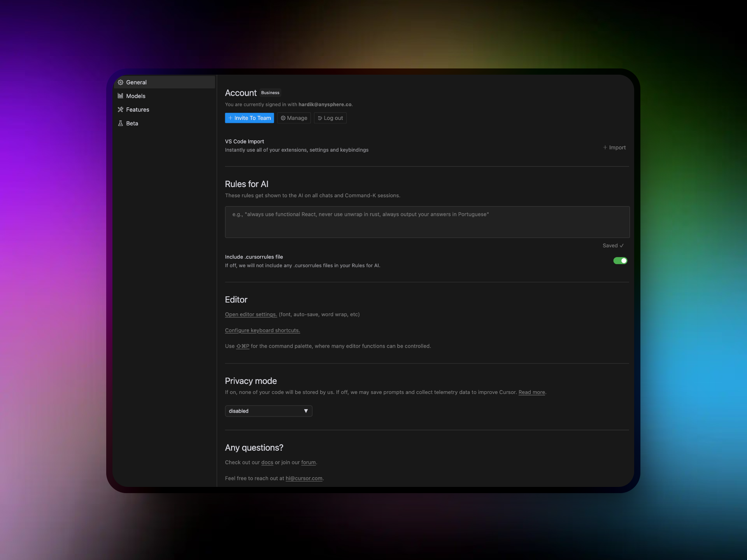Click the gear icon on the Manage button
The image size is (747, 560).
283,118
